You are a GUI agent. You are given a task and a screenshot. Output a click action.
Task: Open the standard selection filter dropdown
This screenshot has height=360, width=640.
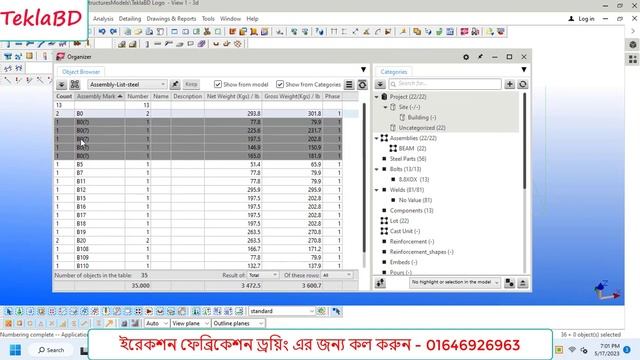pos(282,311)
